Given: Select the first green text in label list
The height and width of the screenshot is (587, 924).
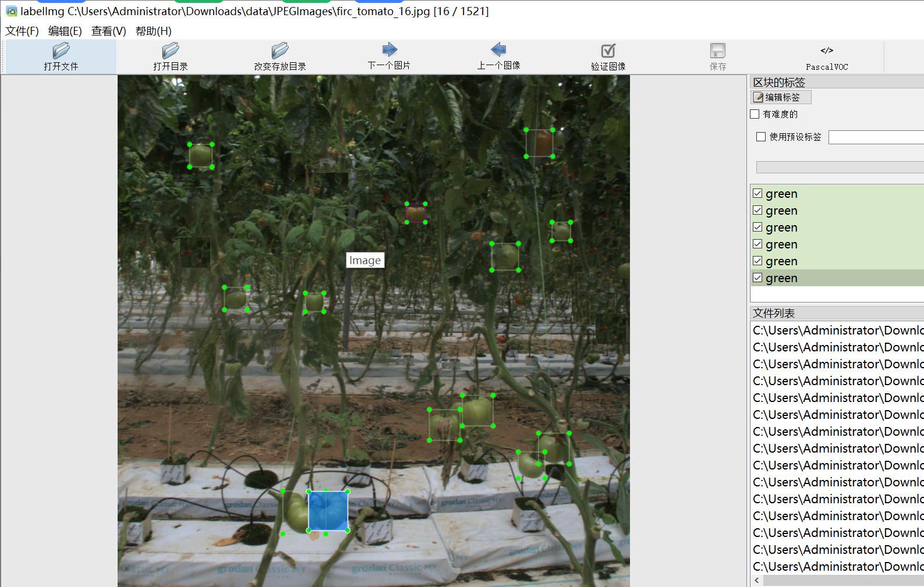Looking at the screenshot, I should (781, 194).
